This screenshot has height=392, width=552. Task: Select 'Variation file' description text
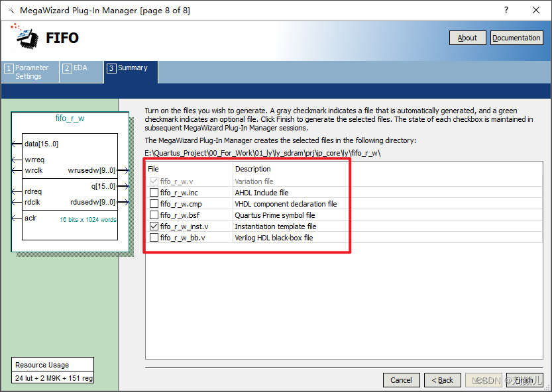click(x=254, y=181)
